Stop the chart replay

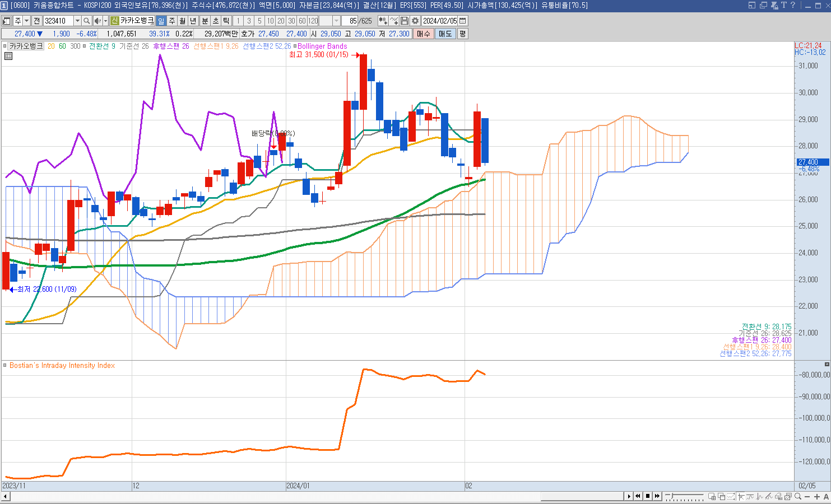[x=648, y=496]
